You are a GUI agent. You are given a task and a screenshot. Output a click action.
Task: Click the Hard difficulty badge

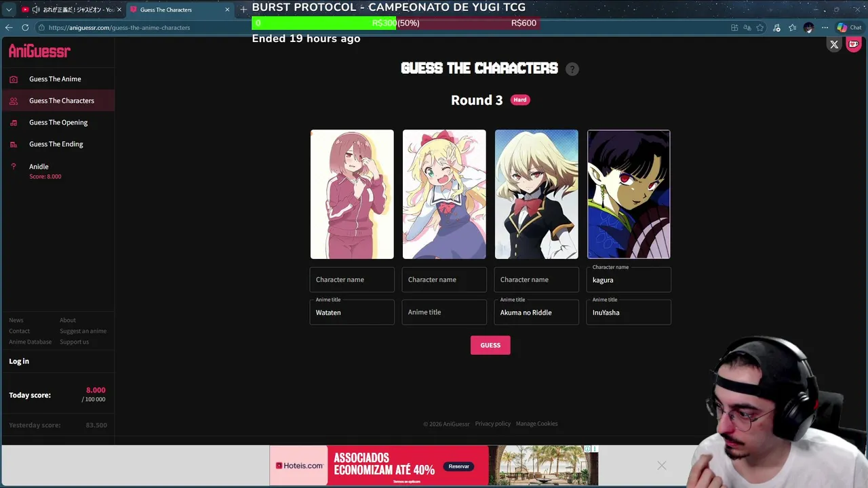(x=519, y=100)
